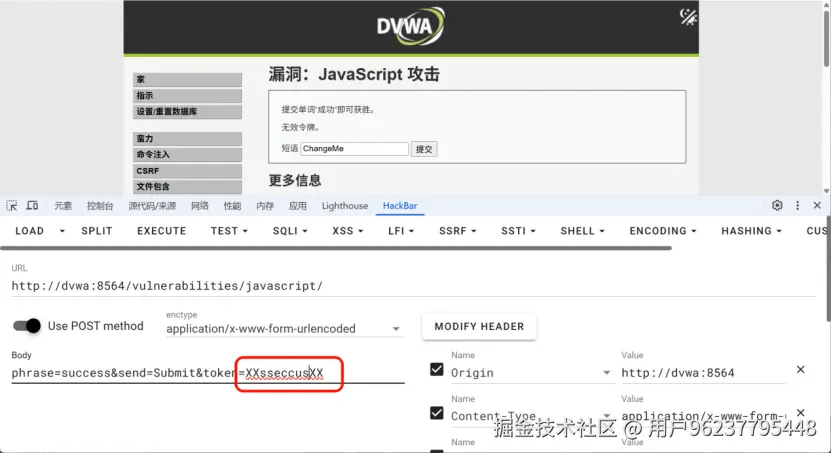Switch to the 内存 tab
831x454 pixels.
click(265, 206)
